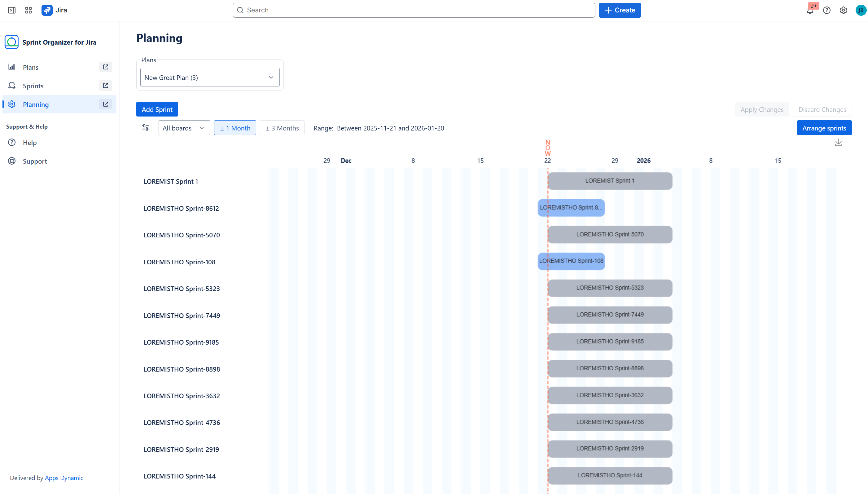Image resolution: width=868 pixels, height=494 pixels.
Task: Go to Sprints in sidebar
Action: coord(33,86)
